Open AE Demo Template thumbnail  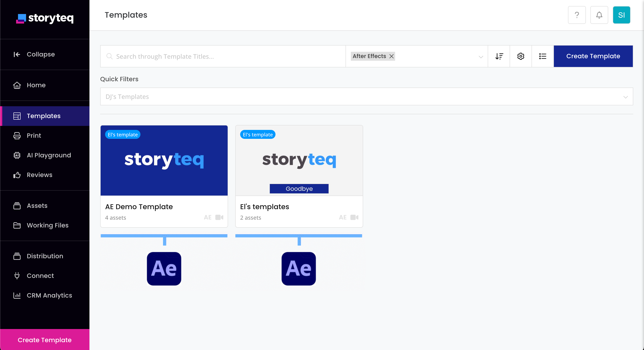click(x=164, y=160)
